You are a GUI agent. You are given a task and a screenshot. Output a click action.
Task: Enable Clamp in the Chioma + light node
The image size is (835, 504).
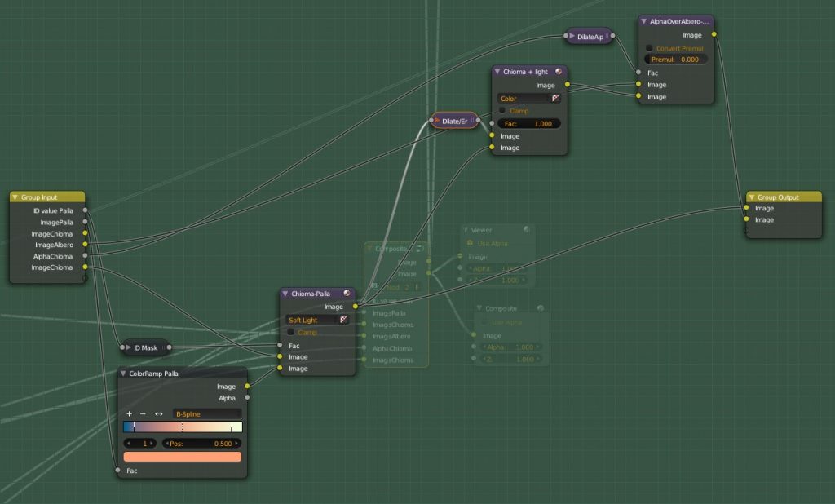point(502,110)
